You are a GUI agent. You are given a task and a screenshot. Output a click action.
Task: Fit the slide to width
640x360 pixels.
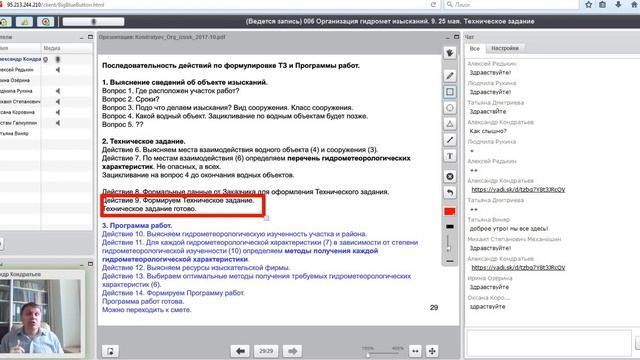(415, 351)
